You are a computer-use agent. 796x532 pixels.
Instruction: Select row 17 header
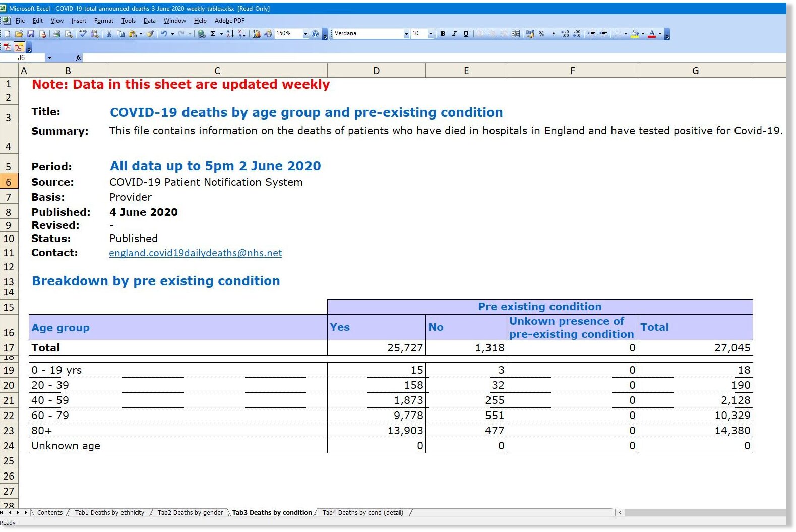point(9,348)
